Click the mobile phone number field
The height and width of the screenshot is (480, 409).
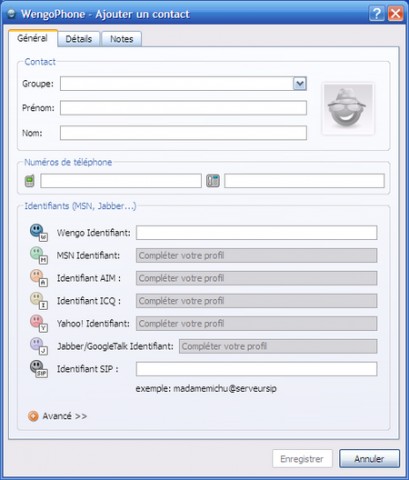coord(121,181)
